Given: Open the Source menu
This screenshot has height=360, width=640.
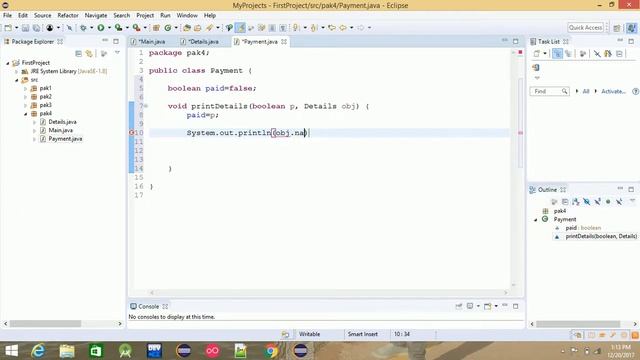Looking at the screenshot, I should pyautogui.click(x=42, y=15).
